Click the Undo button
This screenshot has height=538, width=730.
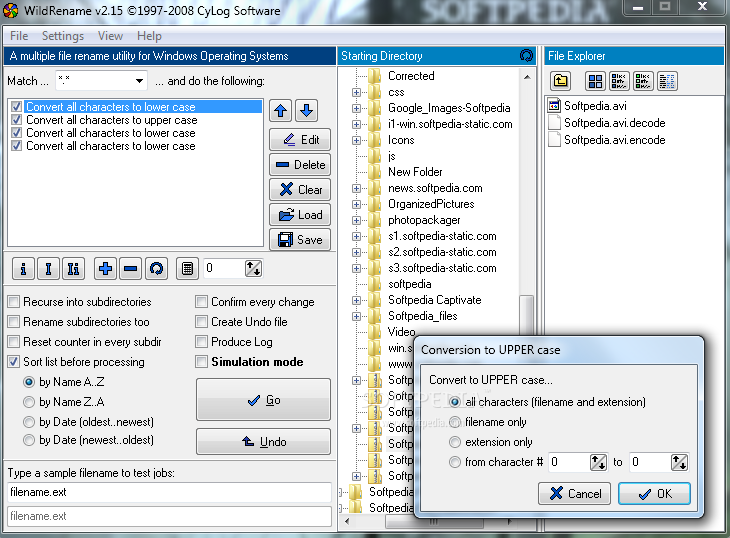pos(264,442)
